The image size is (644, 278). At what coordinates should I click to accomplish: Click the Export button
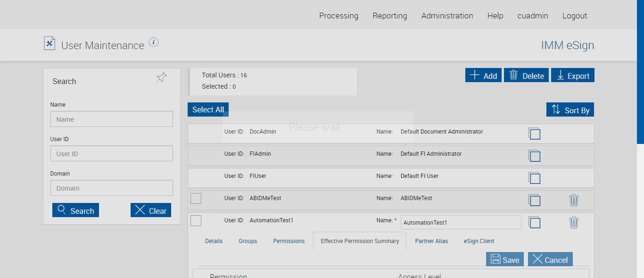572,76
